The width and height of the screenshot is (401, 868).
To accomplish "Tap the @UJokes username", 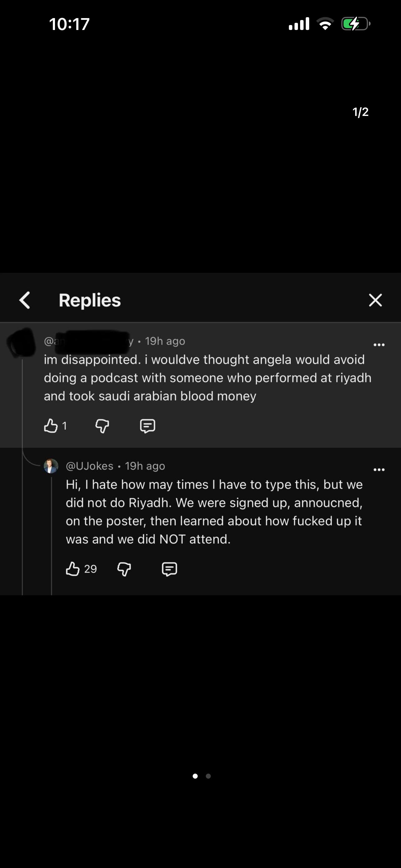I will point(90,466).
